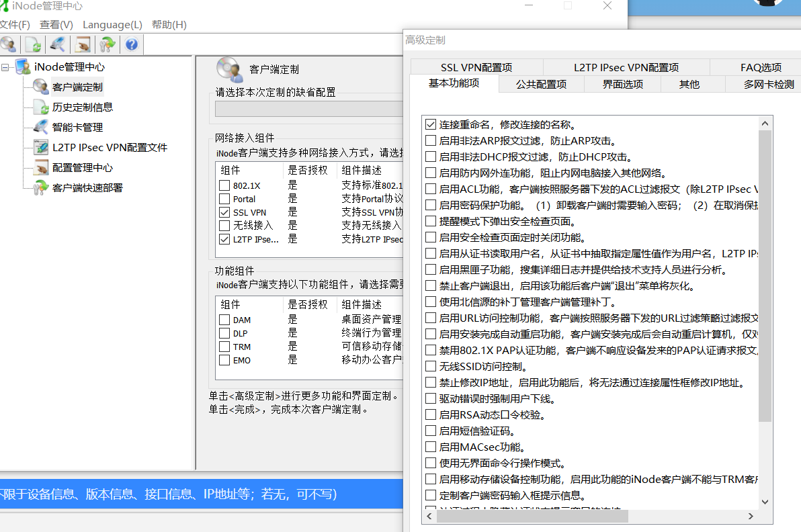The height and width of the screenshot is (532, 801).
Task: Enable the 无线接入 component checkbox
Action: point(224,226)
